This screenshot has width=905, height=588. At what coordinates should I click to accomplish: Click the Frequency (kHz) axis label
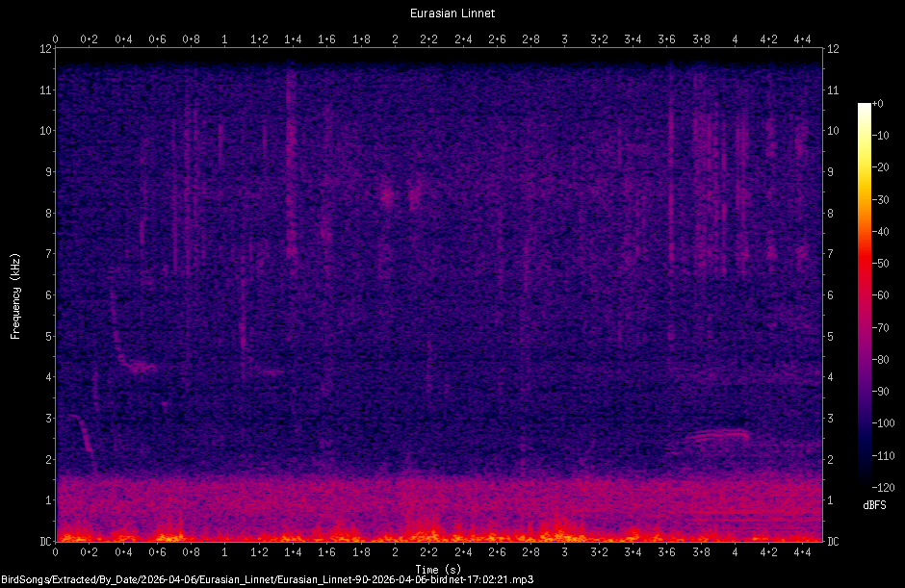pos(15,294)
